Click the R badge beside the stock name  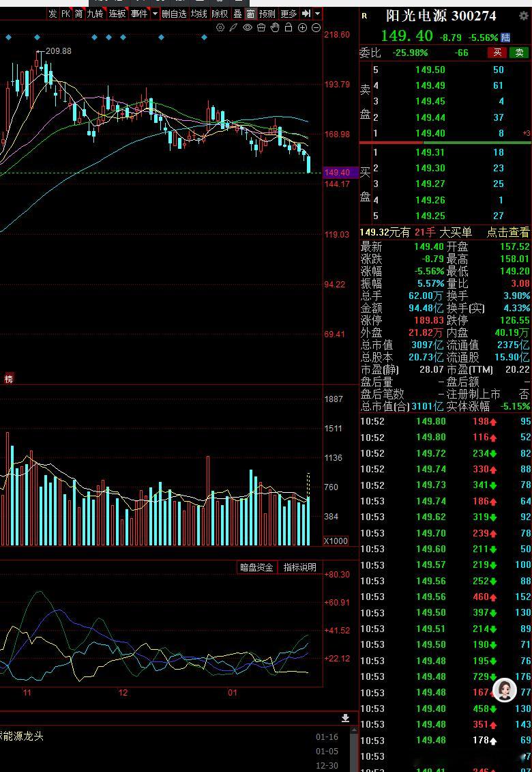364,16
